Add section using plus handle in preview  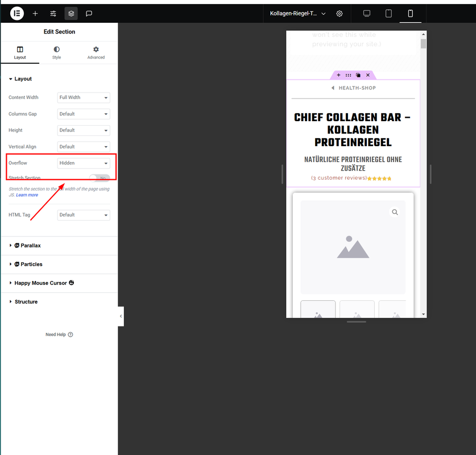tap(338, 75)
